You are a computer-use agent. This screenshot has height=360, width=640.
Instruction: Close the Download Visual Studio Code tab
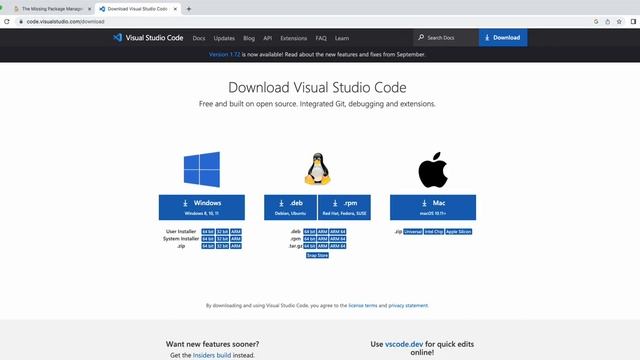pos(175,9)
